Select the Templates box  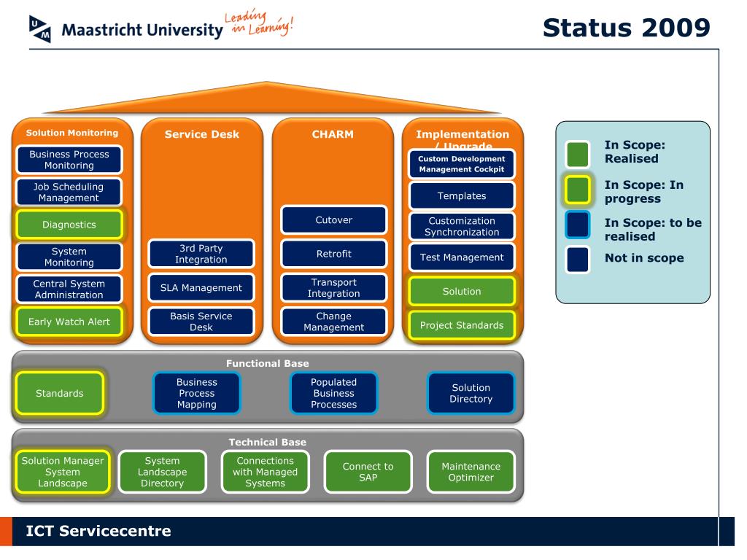462,195
